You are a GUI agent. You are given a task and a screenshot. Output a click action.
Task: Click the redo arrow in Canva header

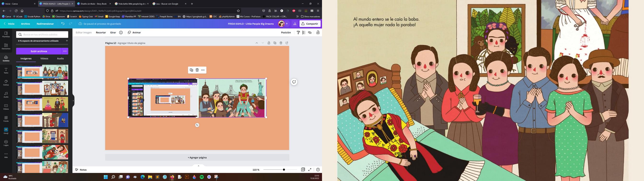[x=71, y=24]
